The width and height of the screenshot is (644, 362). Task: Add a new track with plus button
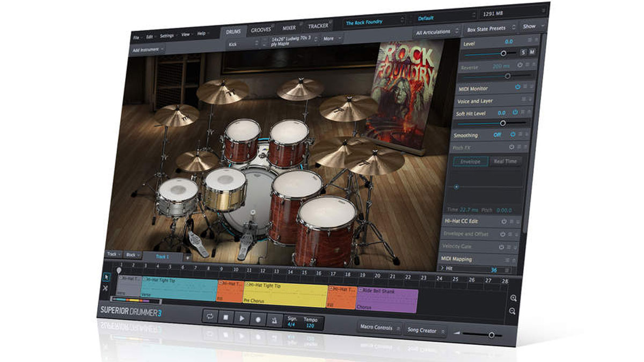point(187,257)
